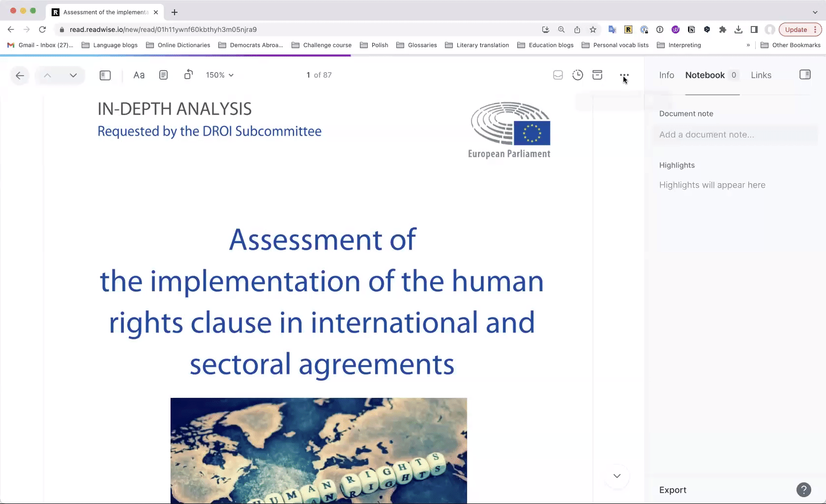Open Literary translation bookmark folder
The image size is (826, 504).
coord(477,45)
